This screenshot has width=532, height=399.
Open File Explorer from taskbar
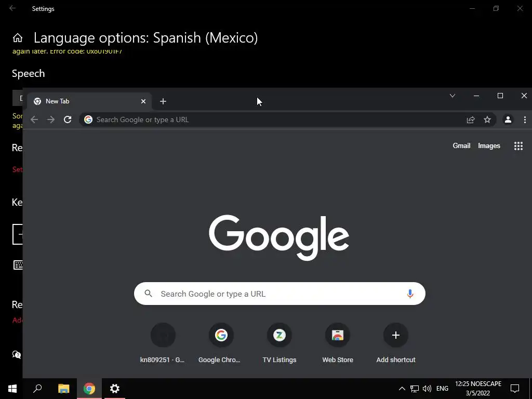tap(63, 389)
